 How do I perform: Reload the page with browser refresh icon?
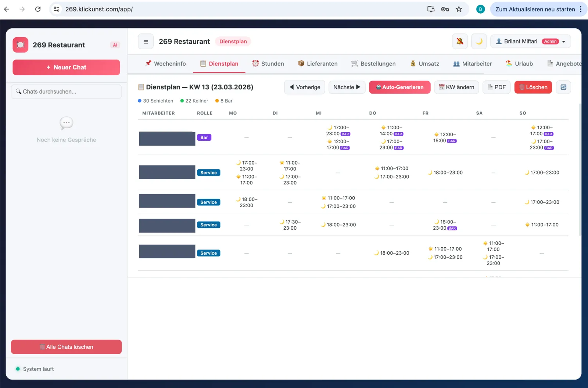38,9
